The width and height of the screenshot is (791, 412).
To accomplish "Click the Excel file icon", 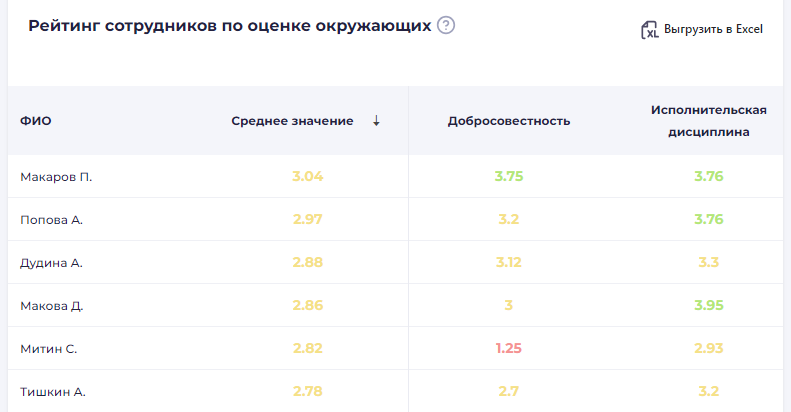I will pos(650,30).
